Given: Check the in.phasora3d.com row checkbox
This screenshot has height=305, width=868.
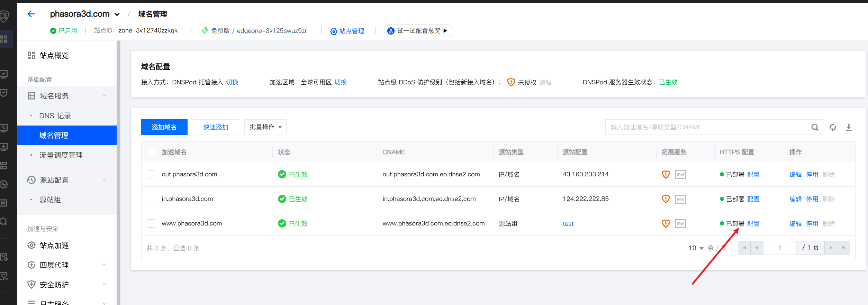Looking at the screenshot, I should 151,199.
